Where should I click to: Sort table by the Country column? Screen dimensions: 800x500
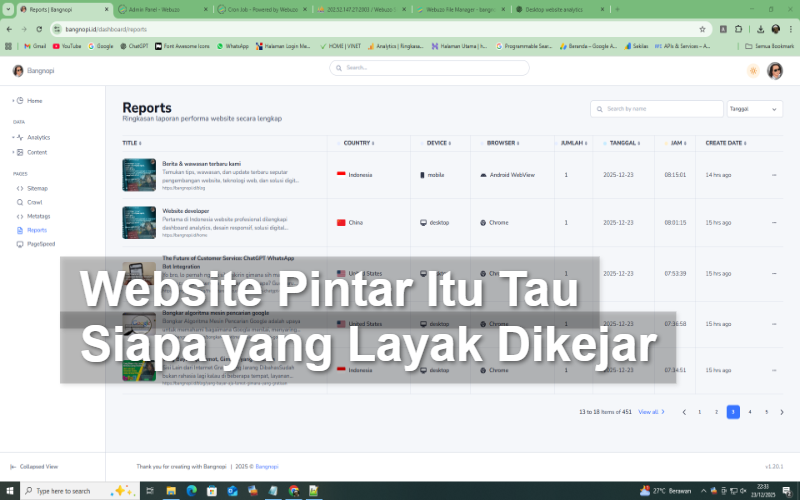[357, 143]
